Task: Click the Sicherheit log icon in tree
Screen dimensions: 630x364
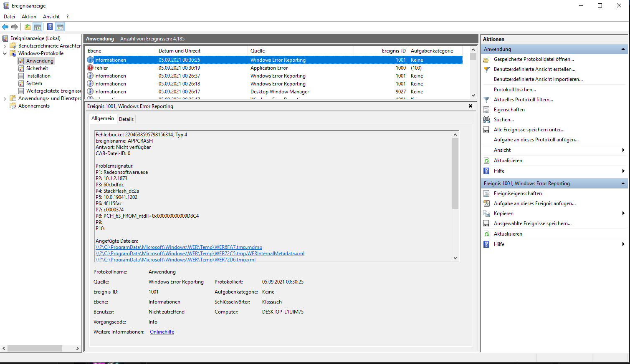Action: (21, 68)
